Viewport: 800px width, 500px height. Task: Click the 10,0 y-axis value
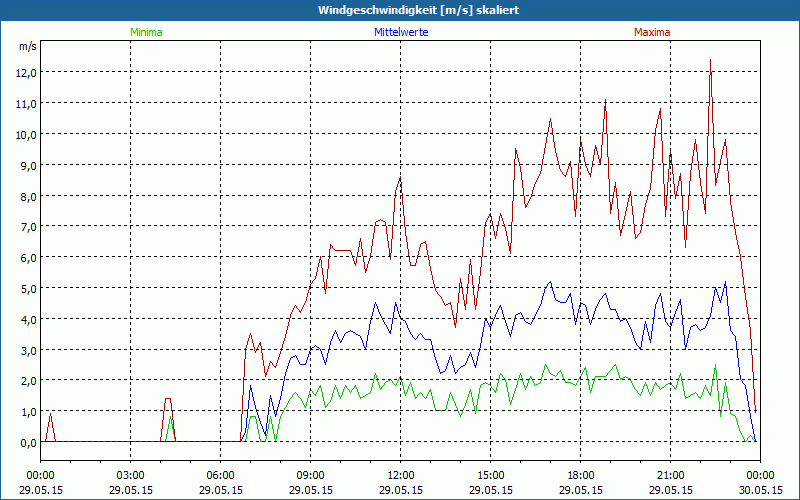(x=28, y=134)
